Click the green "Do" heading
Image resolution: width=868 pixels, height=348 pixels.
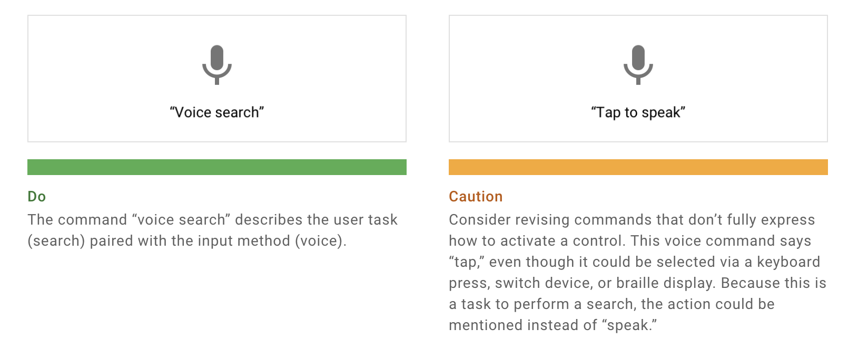pyautogui.click(x=37, y=197)
